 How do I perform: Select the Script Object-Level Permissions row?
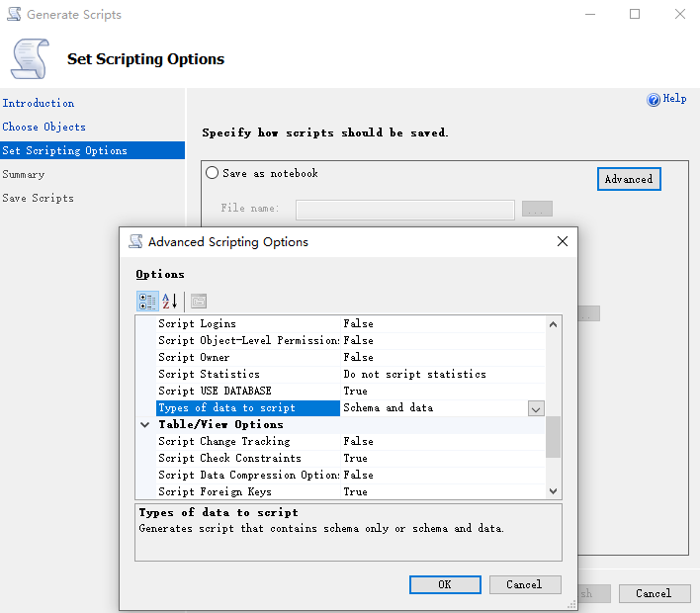tap(351, 341)
